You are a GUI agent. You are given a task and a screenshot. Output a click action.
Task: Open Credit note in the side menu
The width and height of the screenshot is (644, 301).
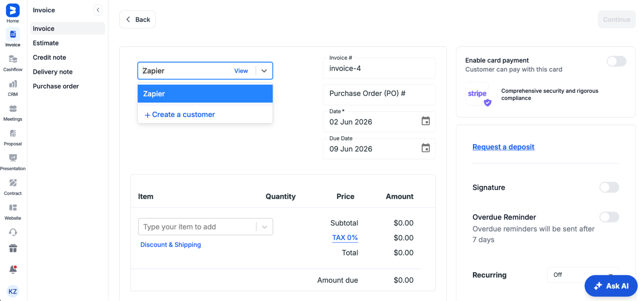point(49,57)
